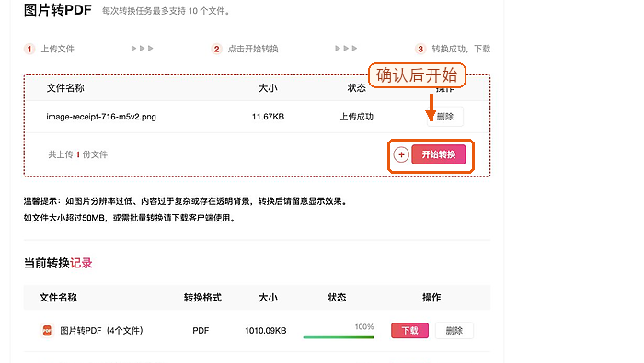Click the 文件名称 header in upload table
This screenshot has width=644, height=363.
click(65, 88)
